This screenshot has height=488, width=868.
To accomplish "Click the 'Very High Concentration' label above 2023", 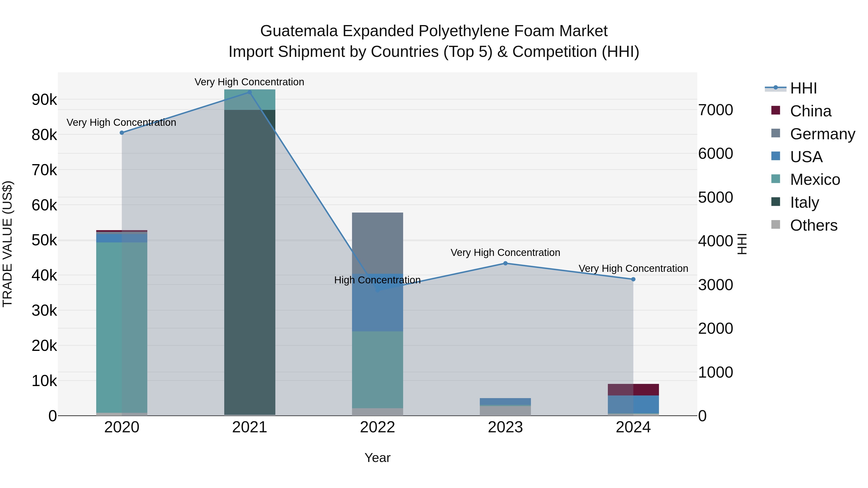I will tap(505, 253).
